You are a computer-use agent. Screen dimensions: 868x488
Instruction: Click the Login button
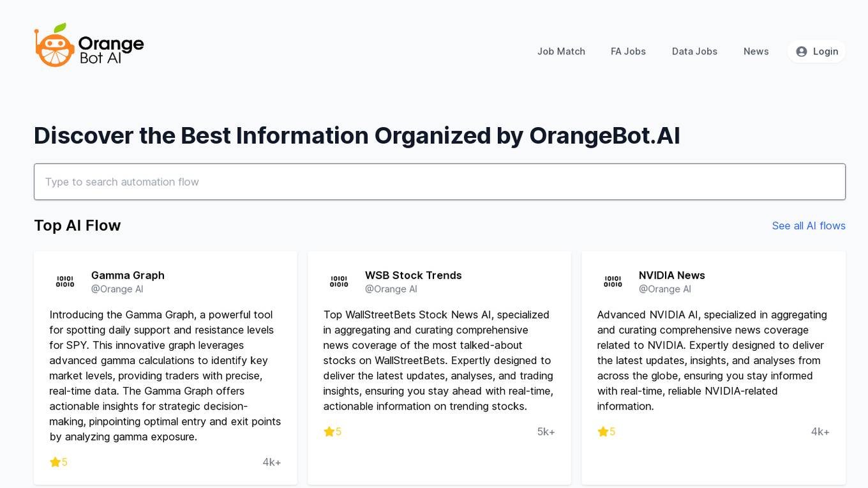(x=816, y=52)
